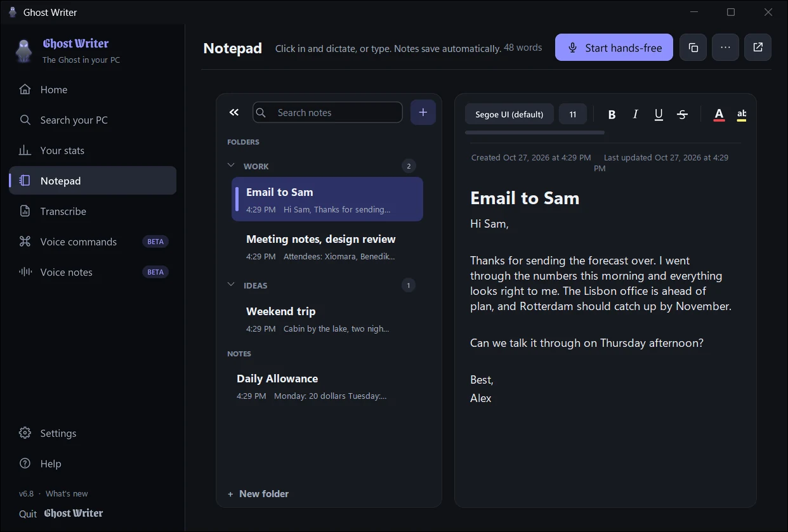Screen dimensions: 788x532
Task: Open Voice notes section
Action: (x=93, y=272)
